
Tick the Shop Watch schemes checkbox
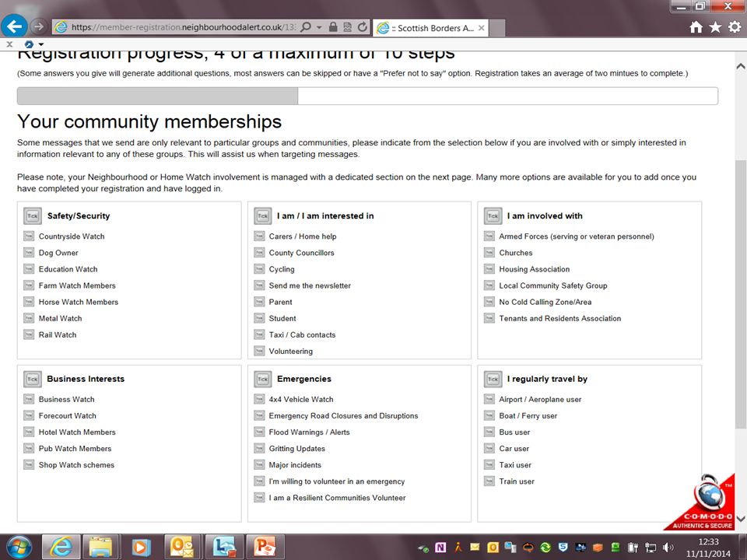29,465
